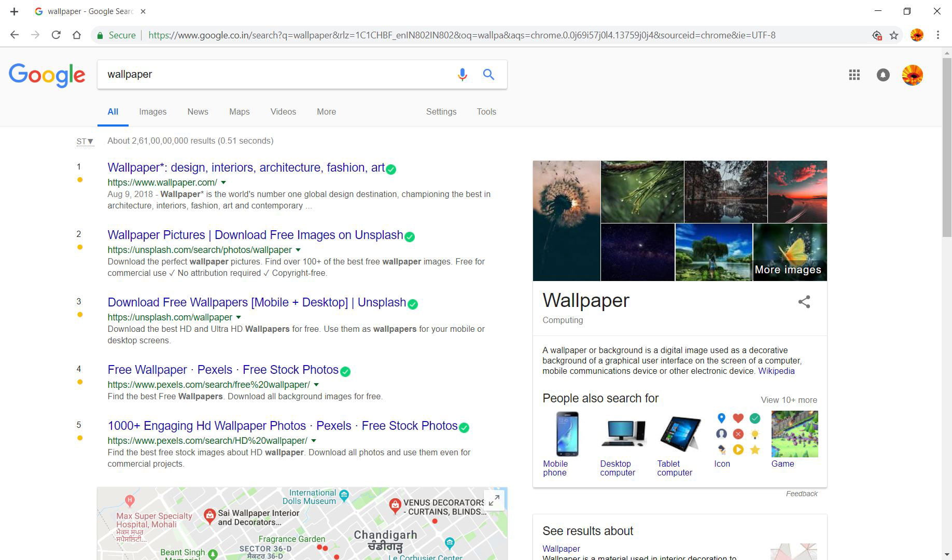Viewport: 952px width, 560px height.
Task: Expand arrow next to unsplash.com/wallpaper URL
Action: (239, 317)
